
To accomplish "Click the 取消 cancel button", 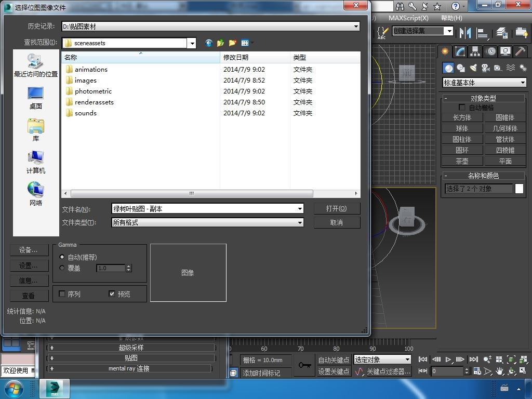I will click(x=337, y=222).
